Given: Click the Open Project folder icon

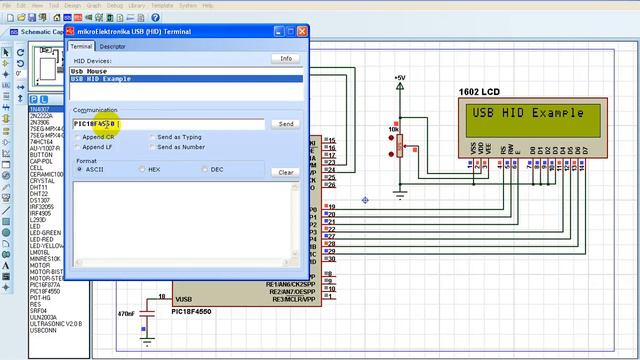Looking at the screenshot, I should tap(21, 18).
